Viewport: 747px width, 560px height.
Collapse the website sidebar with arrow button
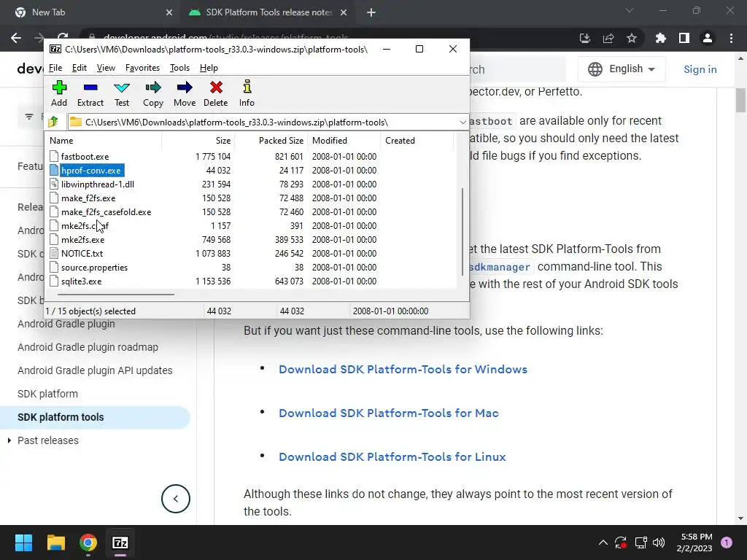pos(175,499)
